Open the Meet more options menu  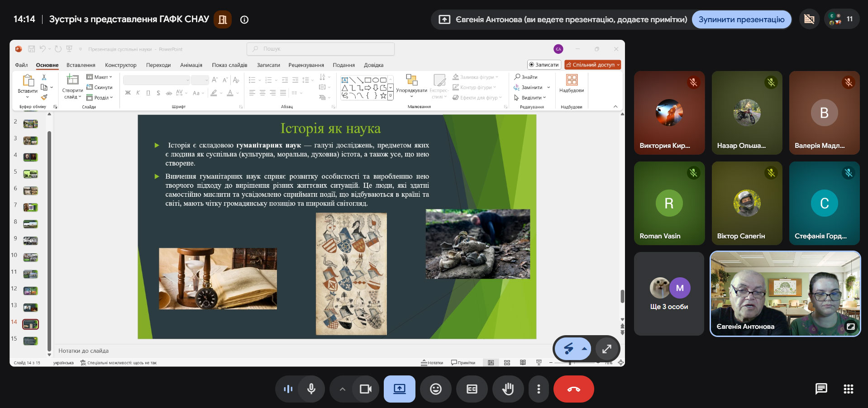click(539, 389)
